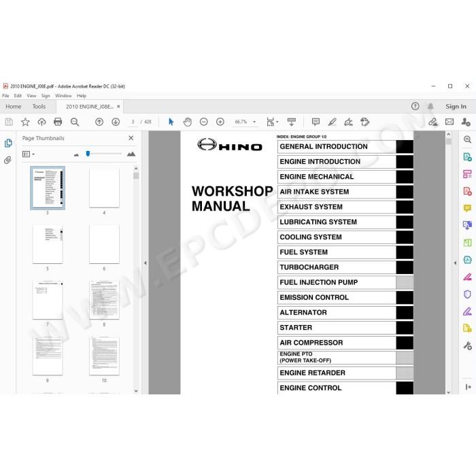
Task: Expand the right tools pane toggle at bottom
Action: pos(468,387)
